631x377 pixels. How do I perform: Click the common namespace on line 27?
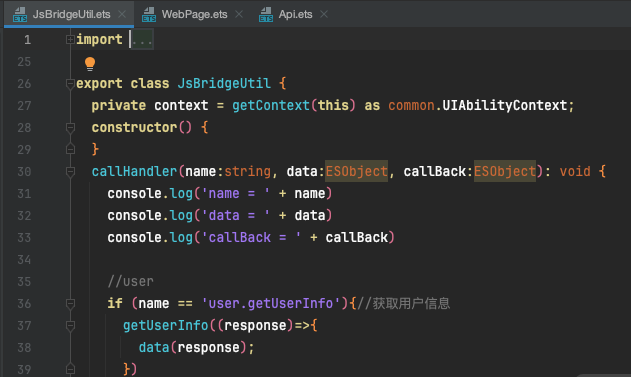pos(411,106)
